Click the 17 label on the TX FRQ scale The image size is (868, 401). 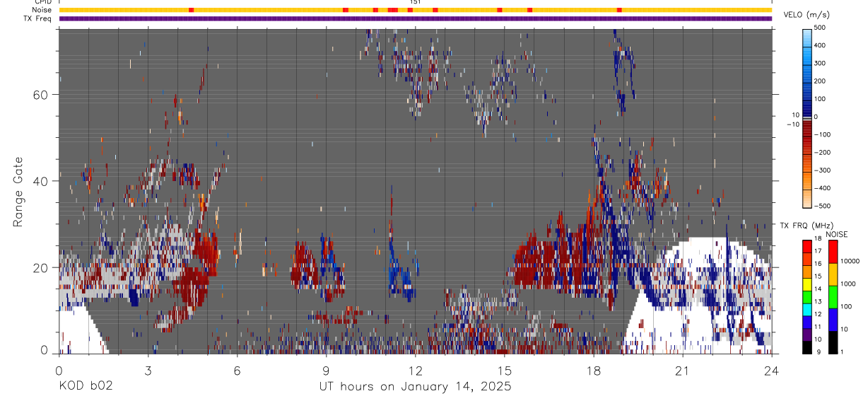(819, 250)
